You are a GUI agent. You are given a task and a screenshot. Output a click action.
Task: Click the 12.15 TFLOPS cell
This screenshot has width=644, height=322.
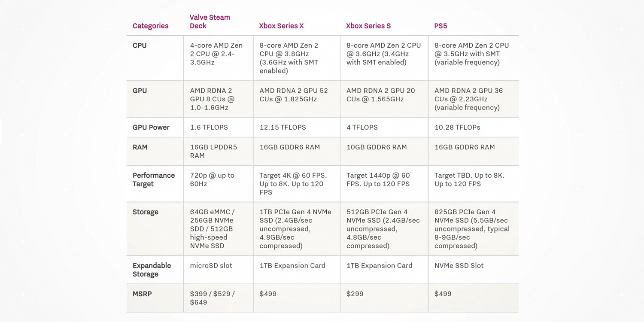point(283,128)
